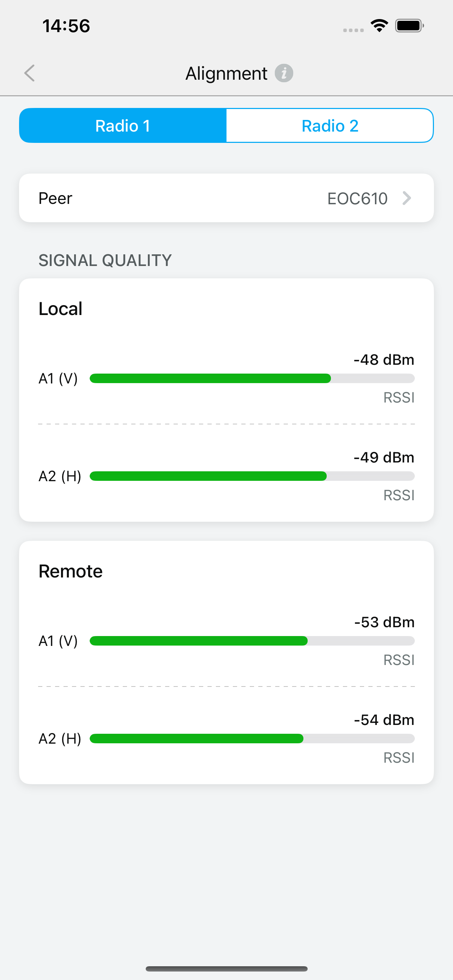
Task: Tap the home indicator bar
Action: (x=226, y=968)
